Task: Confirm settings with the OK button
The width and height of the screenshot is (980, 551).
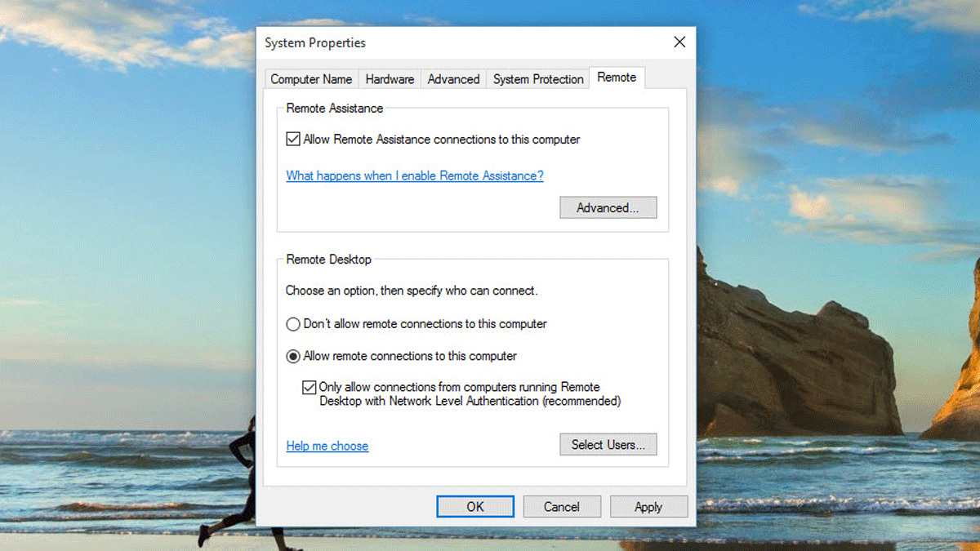Action: 474,506
